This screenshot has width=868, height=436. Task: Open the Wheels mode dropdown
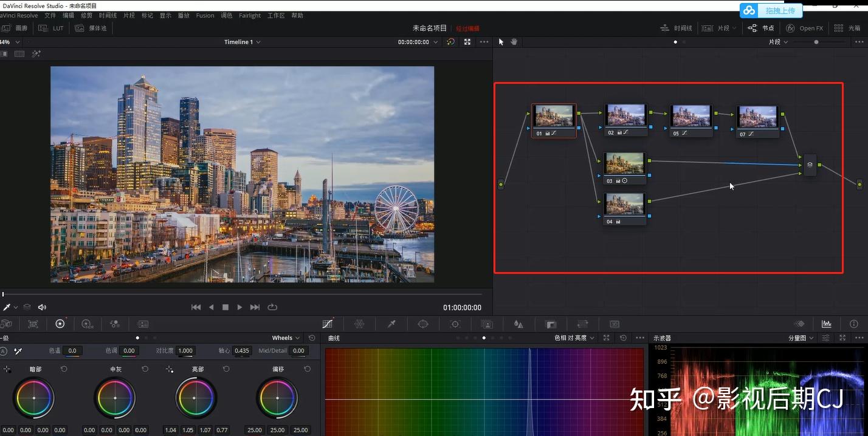286,338
